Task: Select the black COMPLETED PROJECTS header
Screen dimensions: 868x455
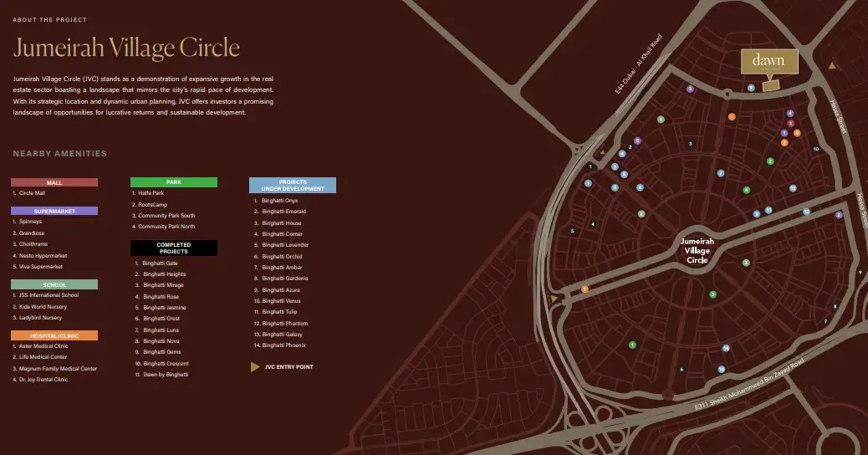Action: click(x=174, y=248)
